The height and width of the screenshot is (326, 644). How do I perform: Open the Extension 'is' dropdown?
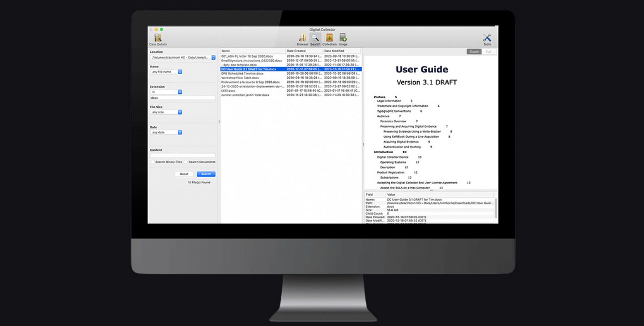click(x=166, y=92)
